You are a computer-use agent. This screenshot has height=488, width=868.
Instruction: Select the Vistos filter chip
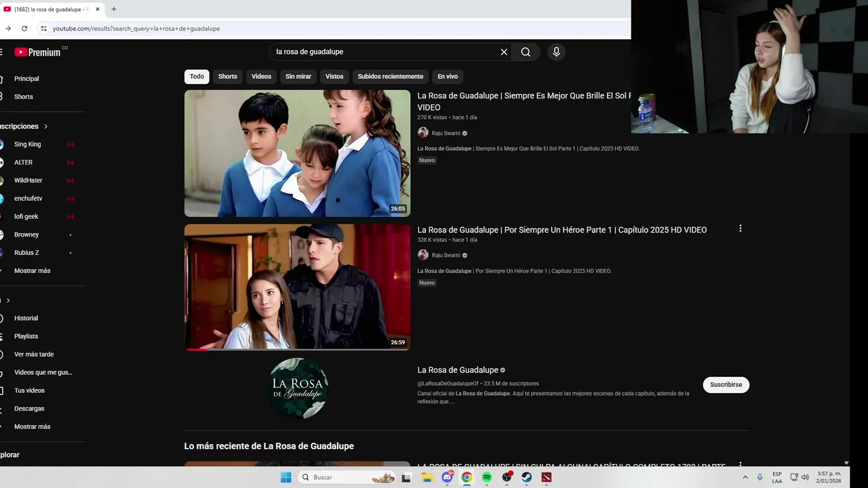(334, 77)
